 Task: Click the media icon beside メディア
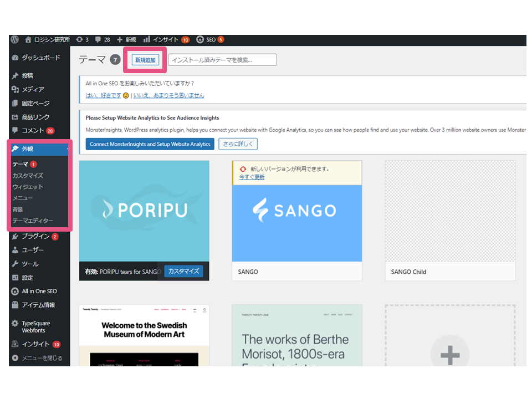click(15, 89)
